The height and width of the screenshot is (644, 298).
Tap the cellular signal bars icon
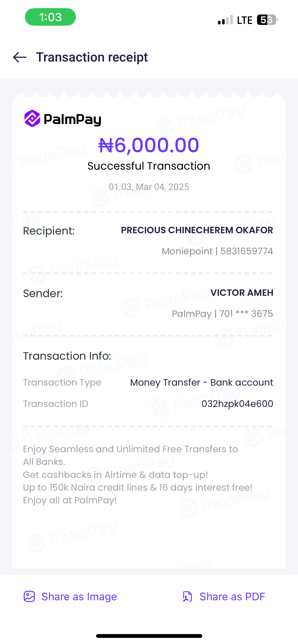pyautogui.click(x=225, y=20)
